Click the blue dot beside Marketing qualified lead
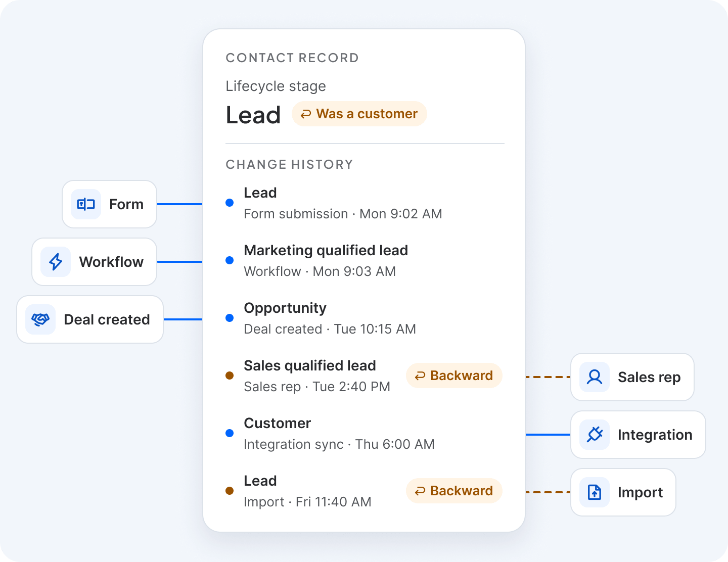The width and height of the screenshot is (728, 562). 230,260
